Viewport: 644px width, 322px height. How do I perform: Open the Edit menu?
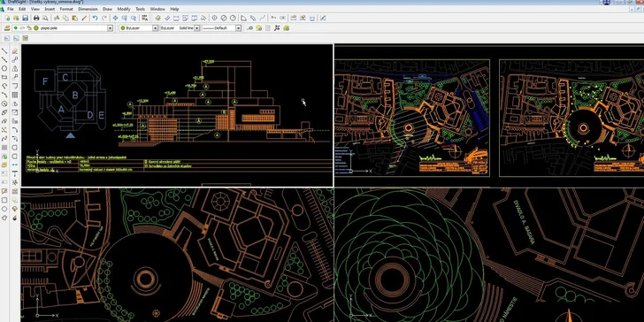click(x=22, y=9)
